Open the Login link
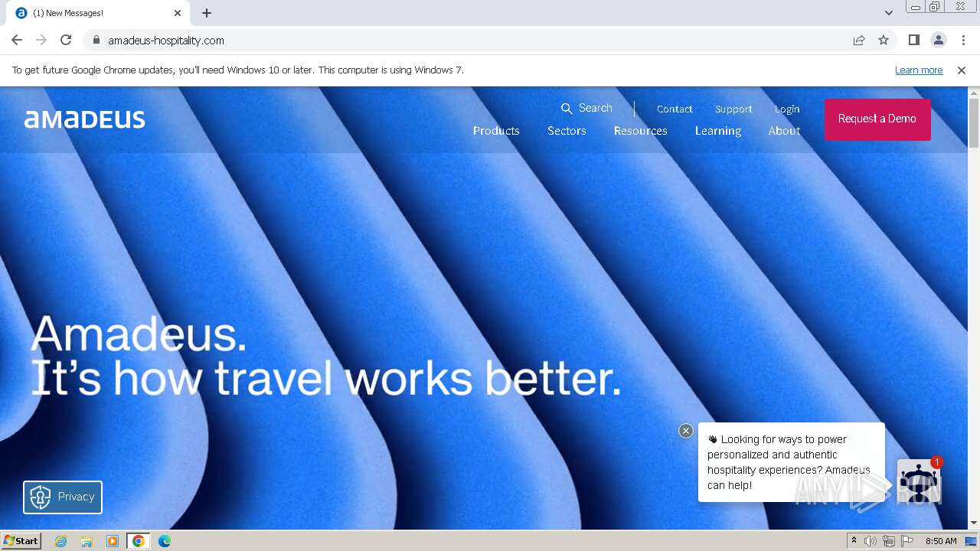The image size is (980, 551). click(786, 109)
